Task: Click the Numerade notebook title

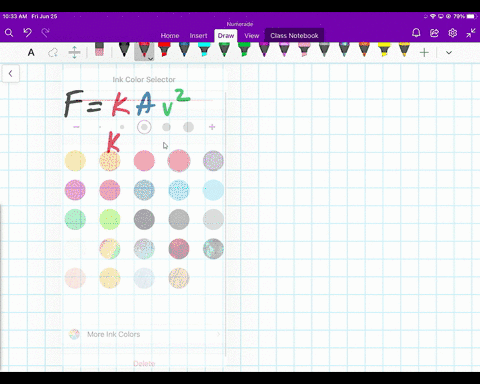Action: point(240,24)
